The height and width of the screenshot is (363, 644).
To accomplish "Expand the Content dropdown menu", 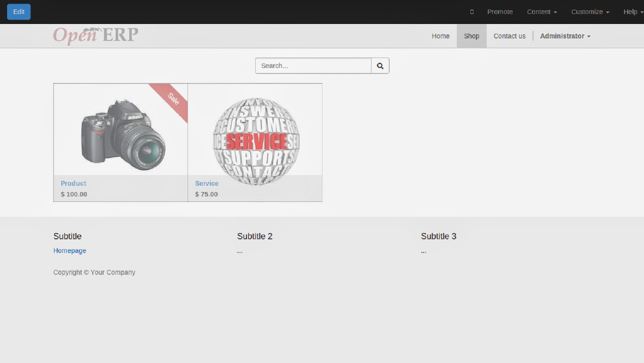I will click(x=542, y=12).
